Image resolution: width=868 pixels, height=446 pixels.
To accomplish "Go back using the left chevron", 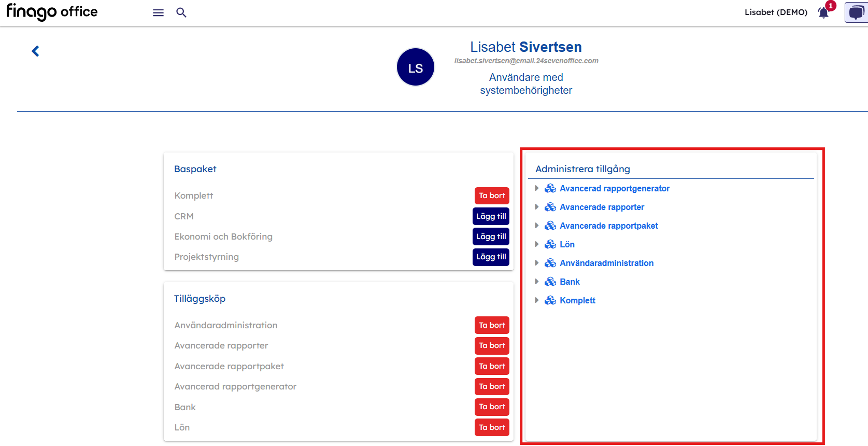I will click(x=35, y=51).
